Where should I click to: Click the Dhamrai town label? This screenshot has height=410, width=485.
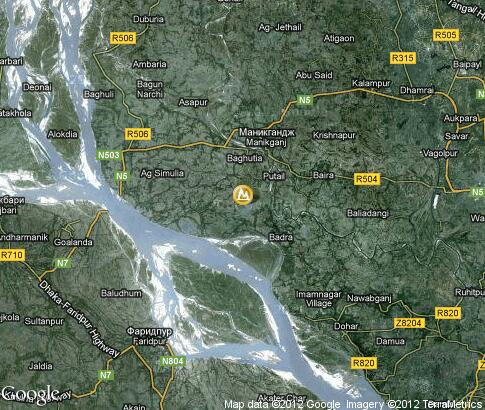(x=417, y=90)
